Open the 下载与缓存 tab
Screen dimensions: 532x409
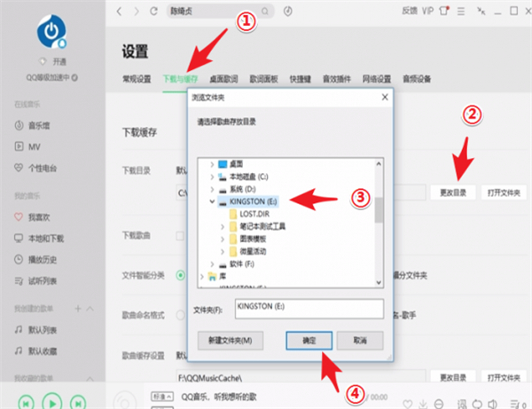pyautogui.click(x=180, y=79)
